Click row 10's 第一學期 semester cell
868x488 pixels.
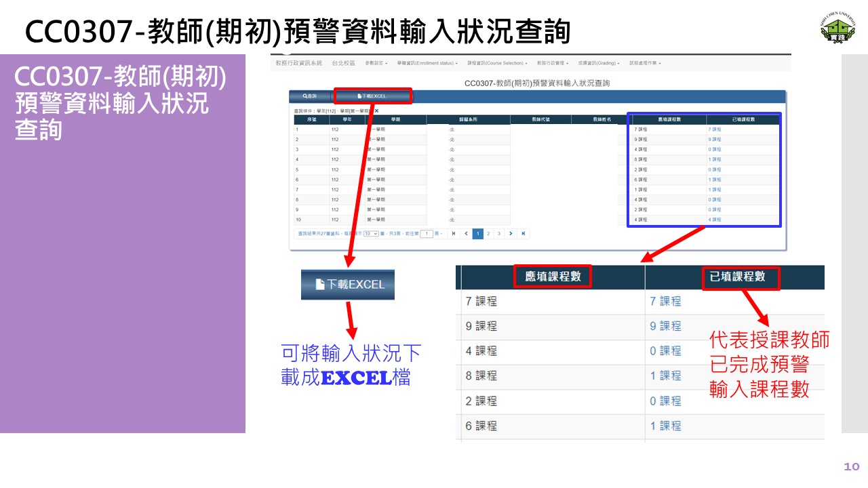pos(395,220)
